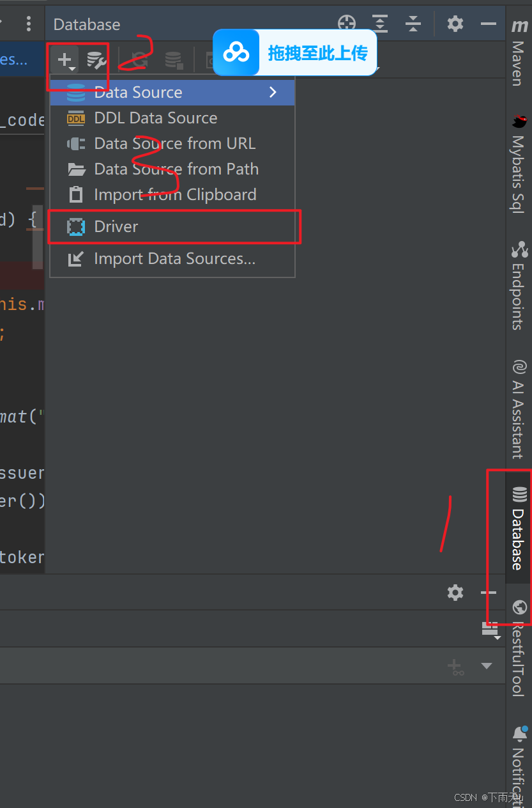Hide the bottom panel with minus icon

pyautogui.click(x=489, y=593)
